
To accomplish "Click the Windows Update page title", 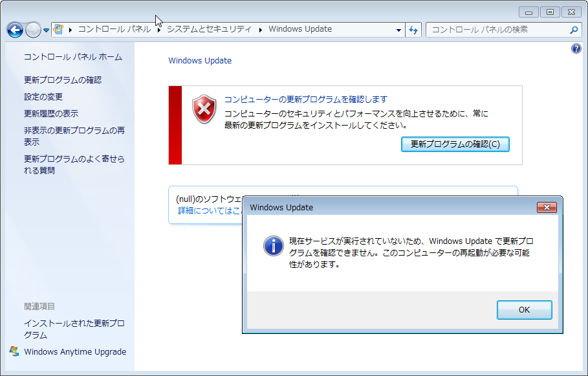I will point(200,60).
